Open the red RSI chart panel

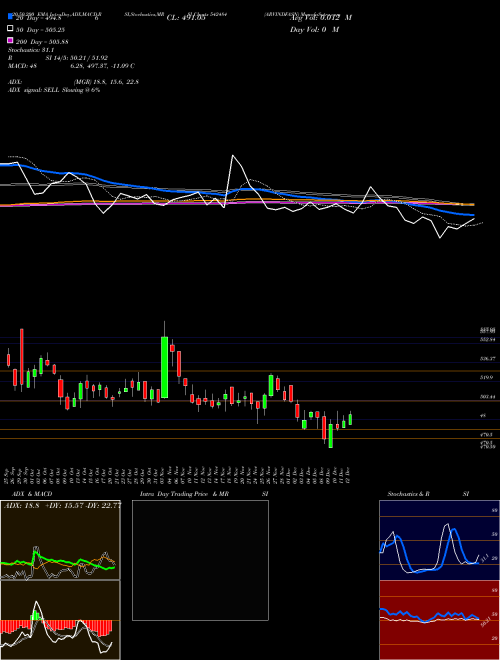(439, 620)
